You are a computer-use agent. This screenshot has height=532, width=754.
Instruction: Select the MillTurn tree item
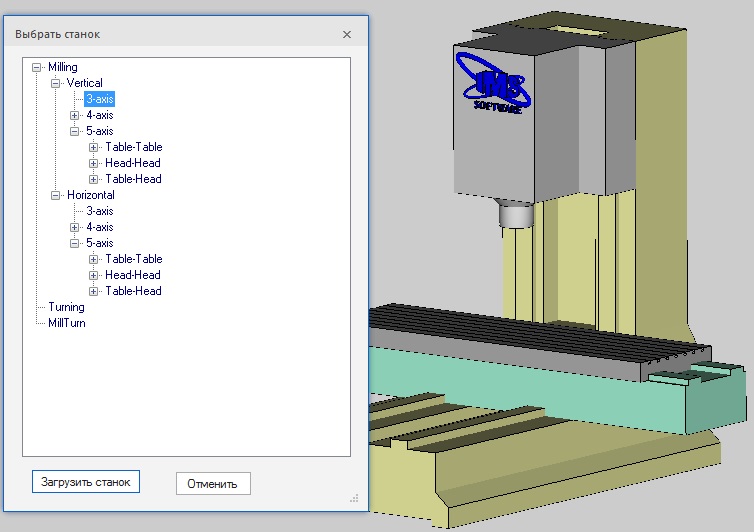(x=67, y=323)
